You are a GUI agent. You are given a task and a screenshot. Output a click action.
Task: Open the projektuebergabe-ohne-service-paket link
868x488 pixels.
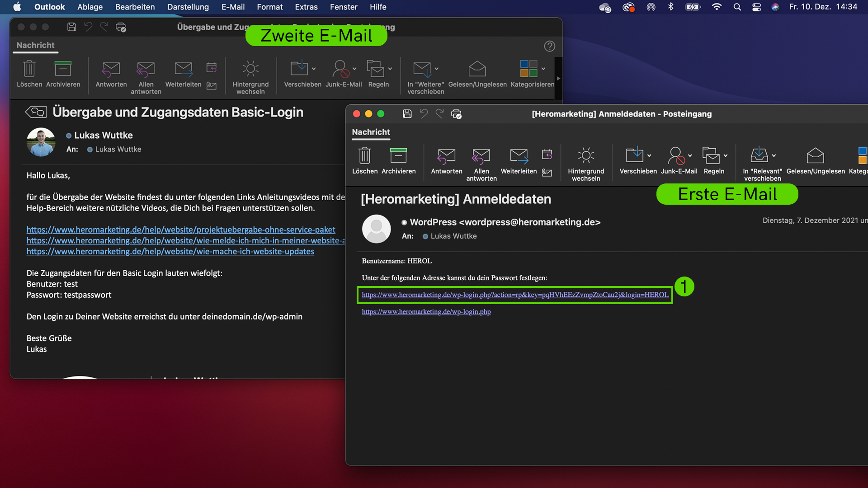(181, 230)
